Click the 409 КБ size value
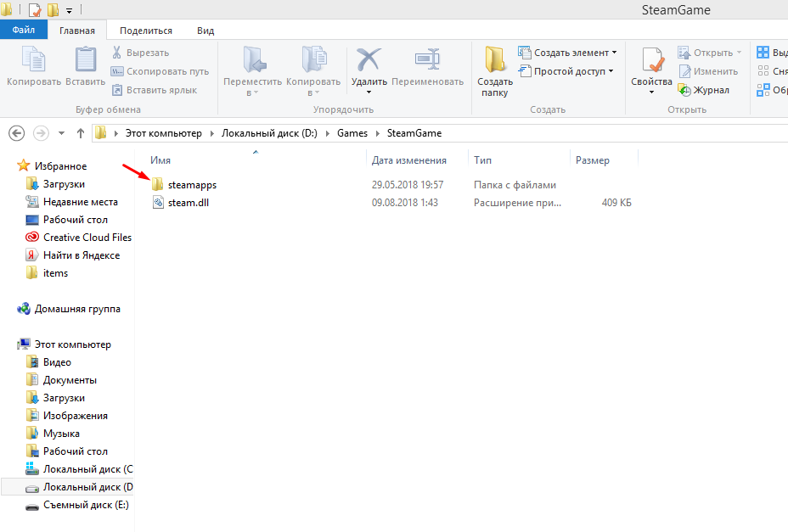The image size is (788, 532). coord(616,203)
